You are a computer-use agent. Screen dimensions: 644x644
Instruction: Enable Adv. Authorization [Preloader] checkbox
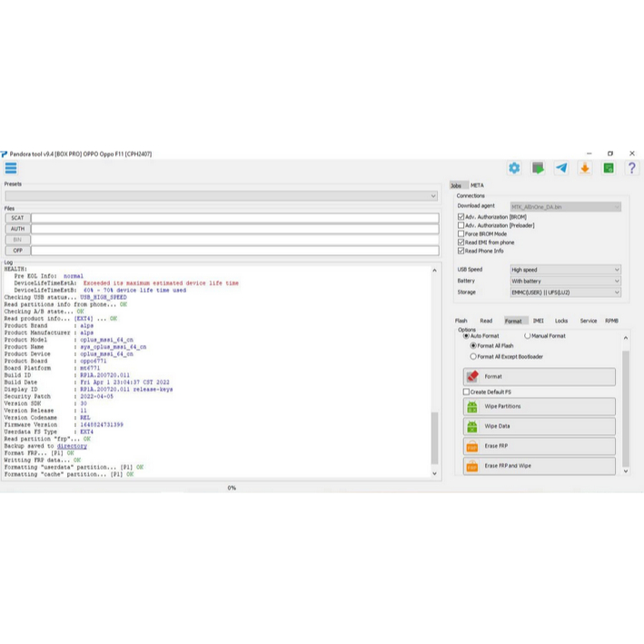tap(461, 225)
